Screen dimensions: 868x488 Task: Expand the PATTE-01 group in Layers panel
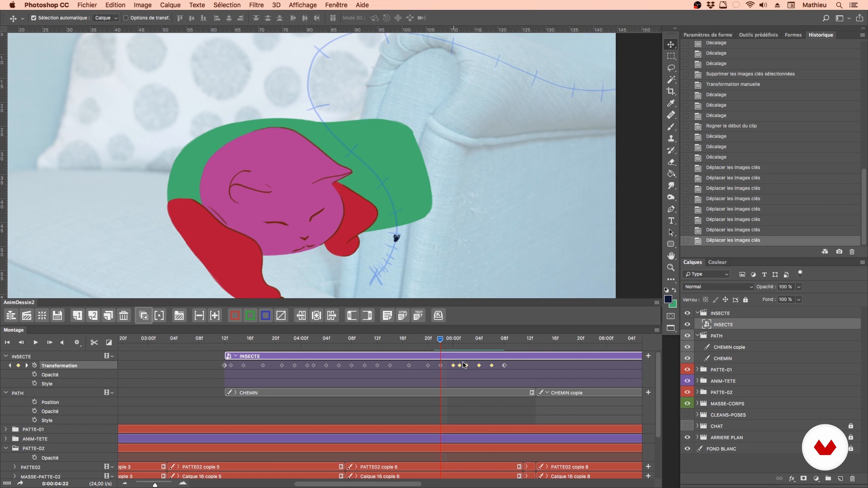[697, 369]
